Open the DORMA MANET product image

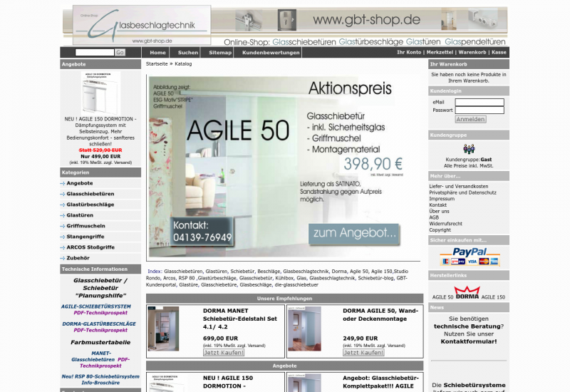pos(164,329)
